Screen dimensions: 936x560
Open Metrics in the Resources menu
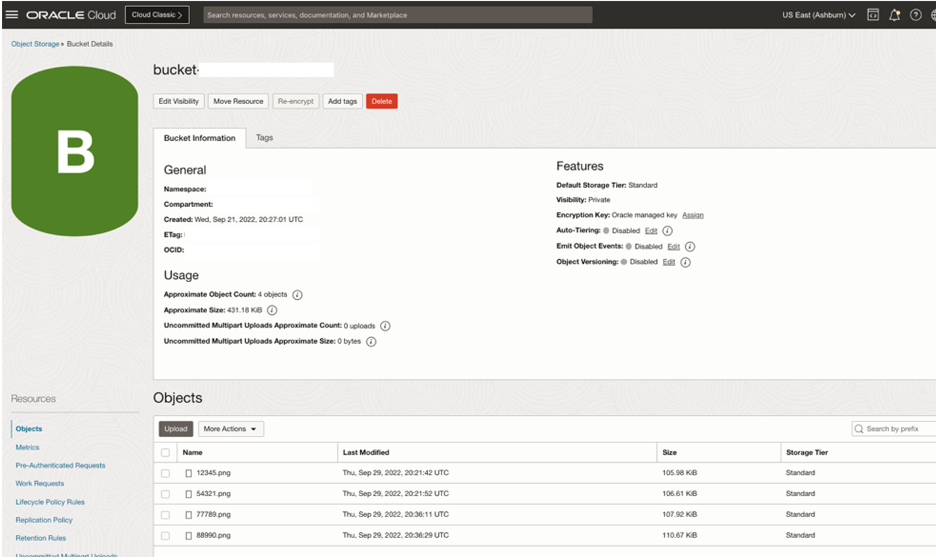[x=28, y=447]
